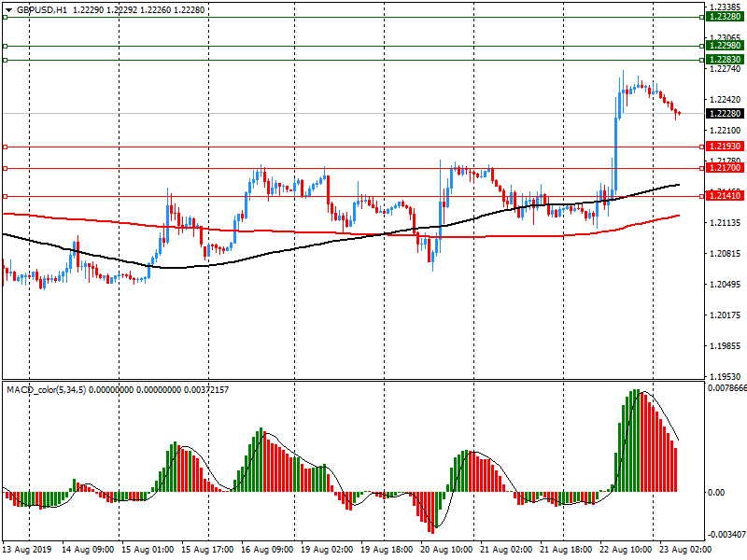Viewport: 747px width, 560px height.
Task: Click the 19 Aug 18:00 time label
Action: pos(387,550)
